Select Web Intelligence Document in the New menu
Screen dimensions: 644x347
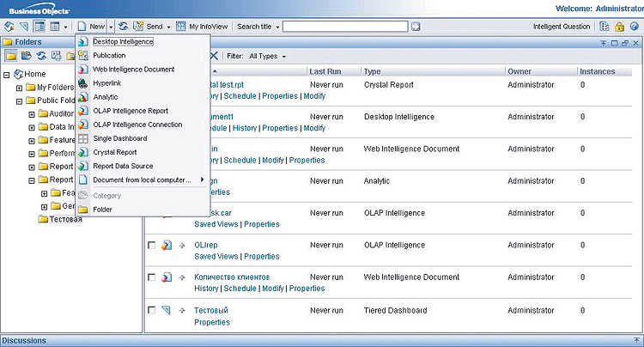click(133, 70)
